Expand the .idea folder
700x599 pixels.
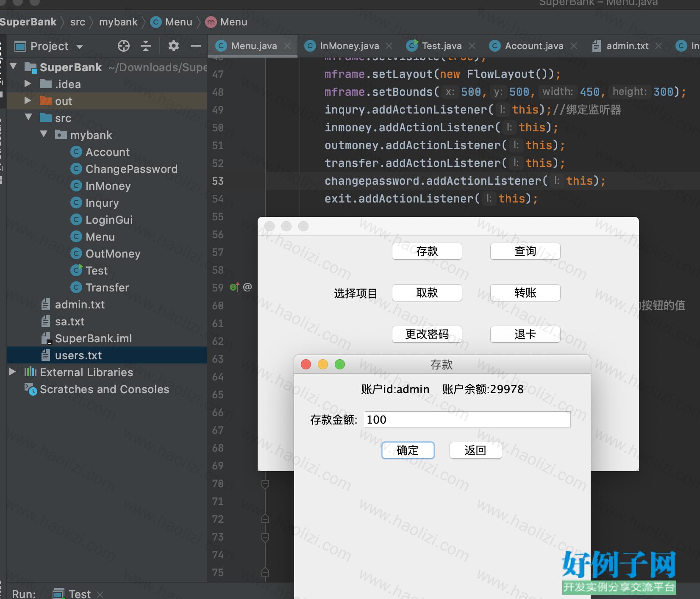[x=28, y=84]
